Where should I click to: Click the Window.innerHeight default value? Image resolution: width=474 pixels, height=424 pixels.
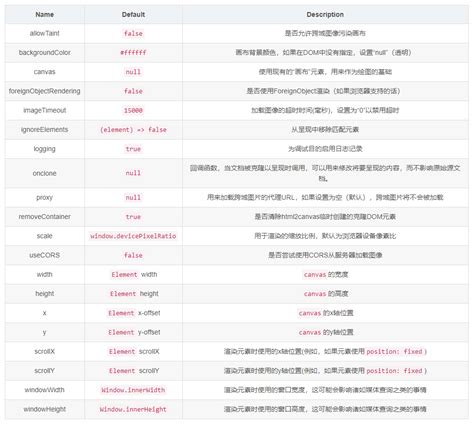tap(133, 409)
